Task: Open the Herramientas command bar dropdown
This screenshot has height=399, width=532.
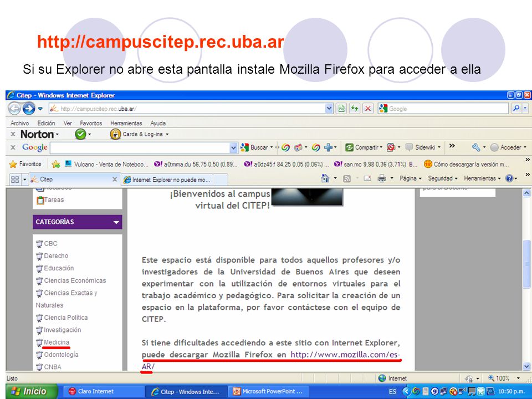Action: pyautogui.click(x=482, y=178)
